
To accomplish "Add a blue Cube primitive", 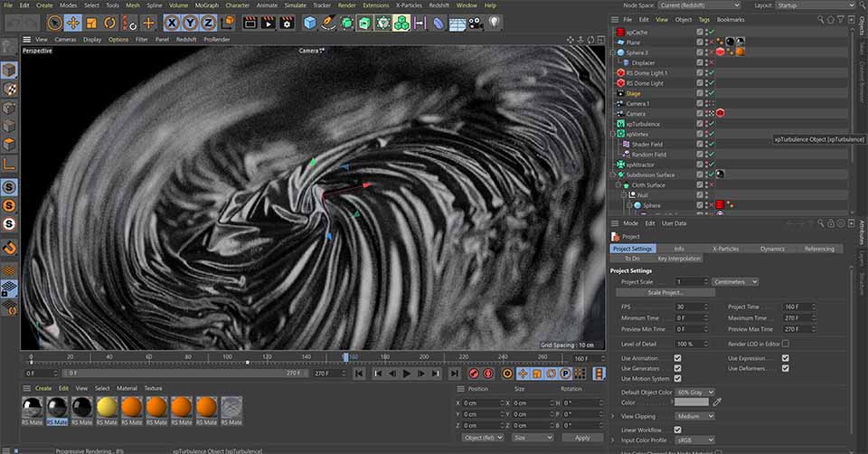I will tap(310, 23).
